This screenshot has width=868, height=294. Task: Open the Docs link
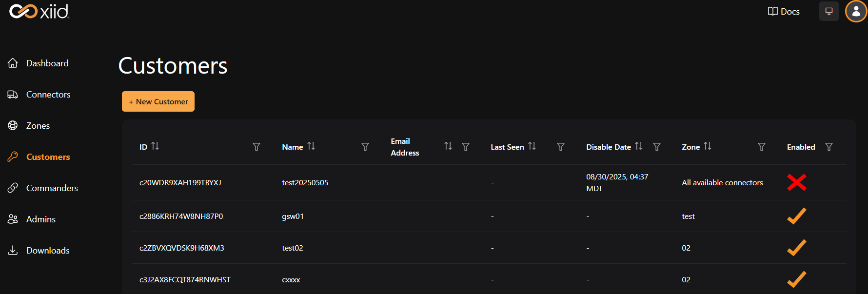pos(784,11)
